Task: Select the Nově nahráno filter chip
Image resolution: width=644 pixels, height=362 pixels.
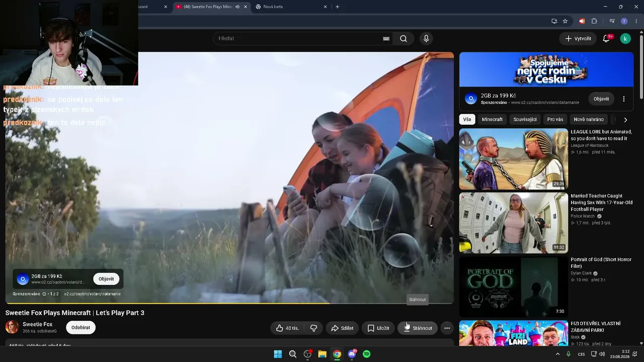Action: tap(589, 119)
